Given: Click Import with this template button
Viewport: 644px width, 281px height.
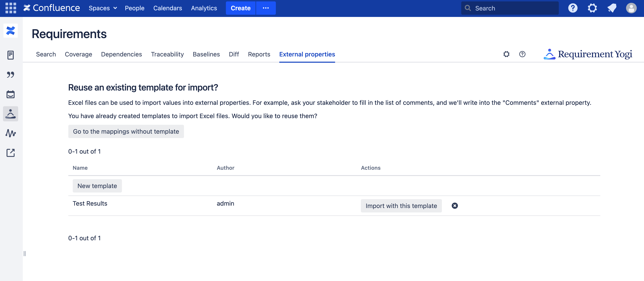Looking at the screenshot, I should (401, 206).
